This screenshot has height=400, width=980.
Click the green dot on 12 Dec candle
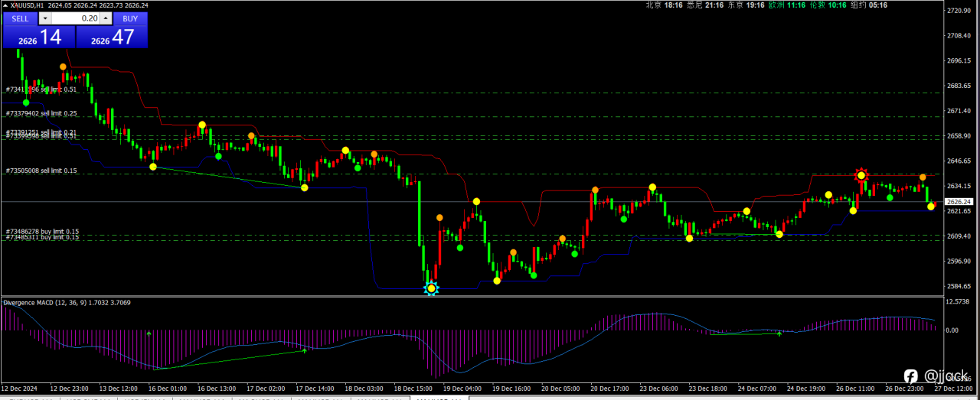26,102
